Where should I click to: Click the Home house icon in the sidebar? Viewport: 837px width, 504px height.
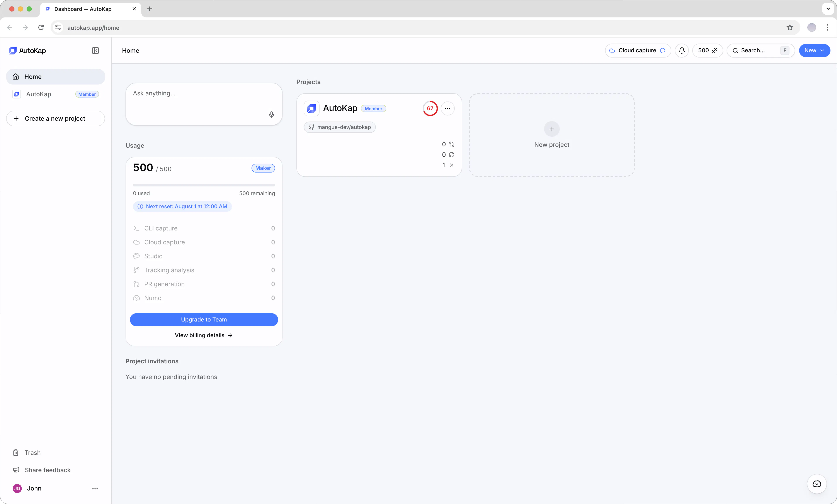[x=16, y=77]
